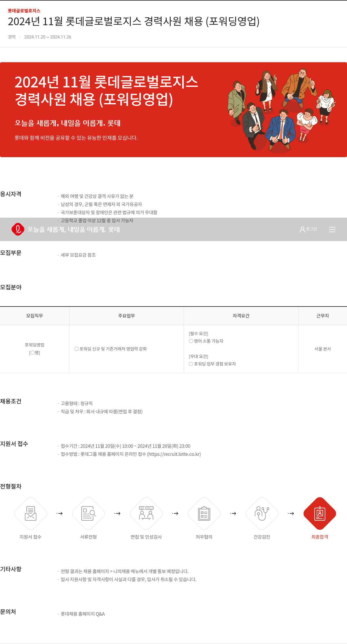Click the 직급 및 처우 line
The image size is (347, 644).
[101, 412]
